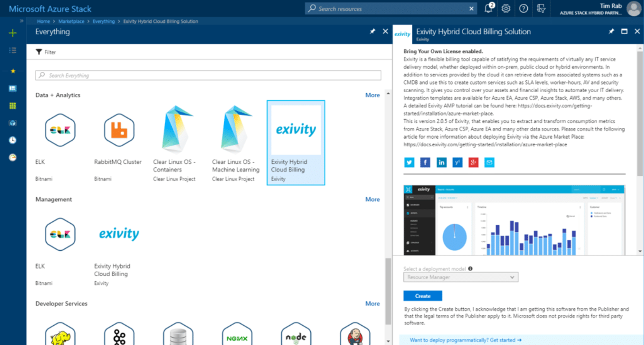
Task: Open the help question mark icon
Action: click(524, 8)
